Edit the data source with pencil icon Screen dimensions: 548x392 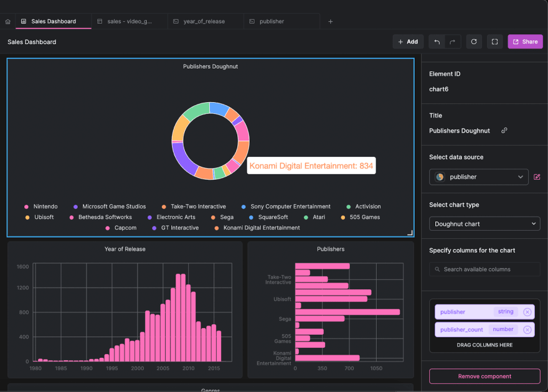tap(537, 177)
